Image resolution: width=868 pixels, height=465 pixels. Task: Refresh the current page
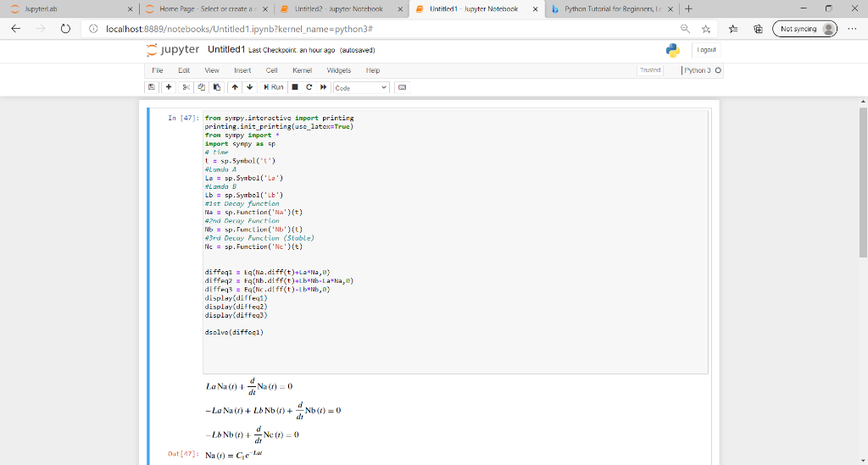pos(65,29)
